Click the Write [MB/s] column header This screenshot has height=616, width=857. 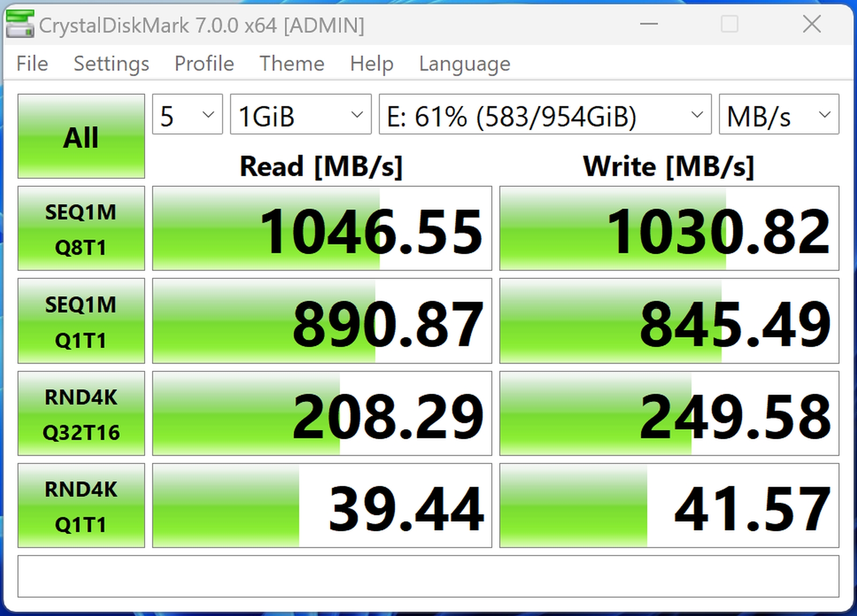668,167
